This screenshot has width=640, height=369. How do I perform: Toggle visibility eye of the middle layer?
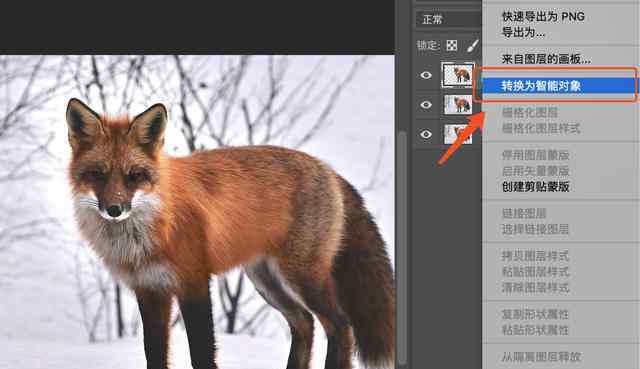tap(426, 105)
